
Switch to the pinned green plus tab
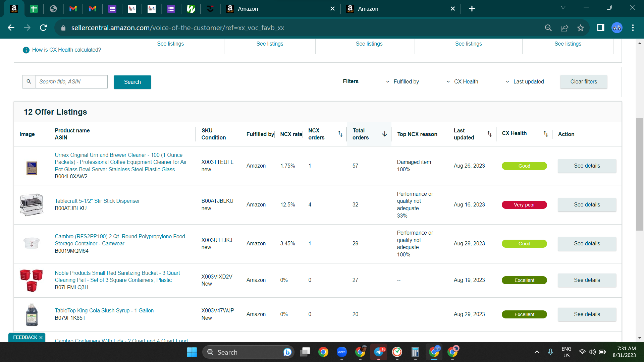click(x=34, y=9)
